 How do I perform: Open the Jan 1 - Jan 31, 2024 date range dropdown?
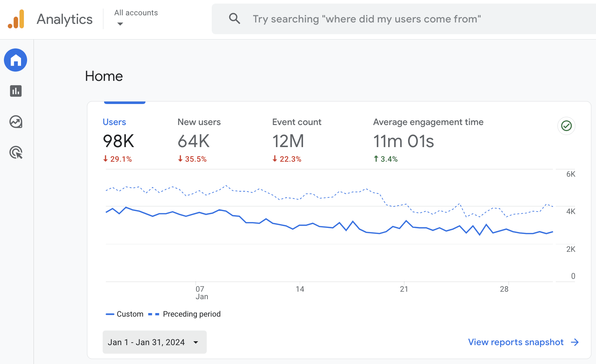pyautogui.click(x=154, y=342)
